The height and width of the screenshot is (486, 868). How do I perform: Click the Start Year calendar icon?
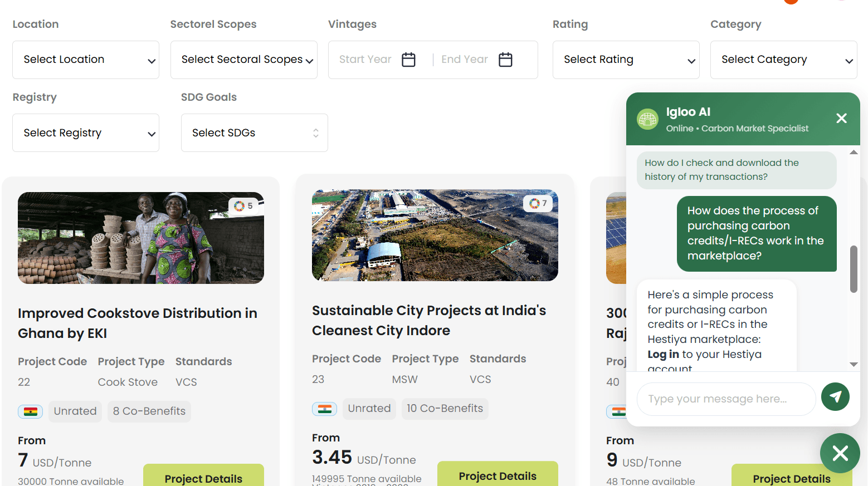click(x=408, y=59)
